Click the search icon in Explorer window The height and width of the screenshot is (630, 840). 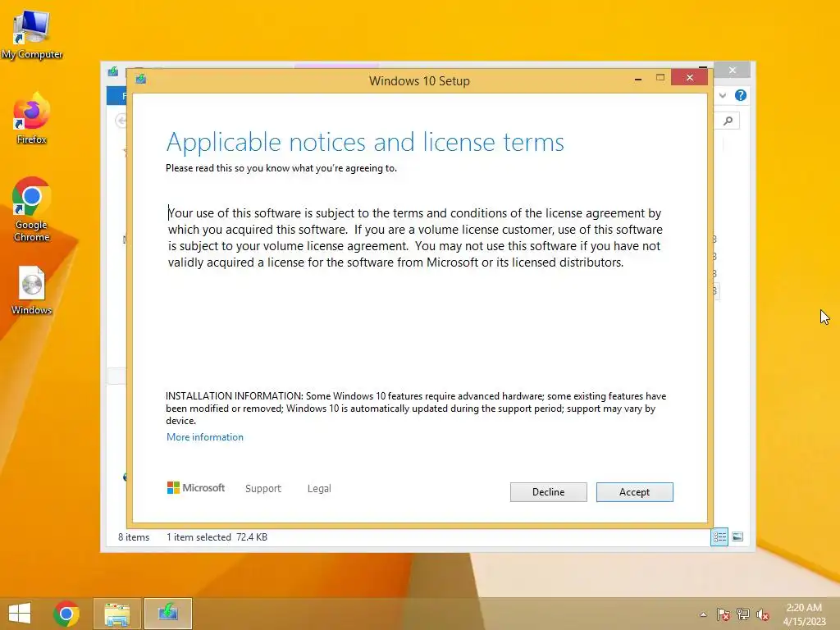click(728, 121)
